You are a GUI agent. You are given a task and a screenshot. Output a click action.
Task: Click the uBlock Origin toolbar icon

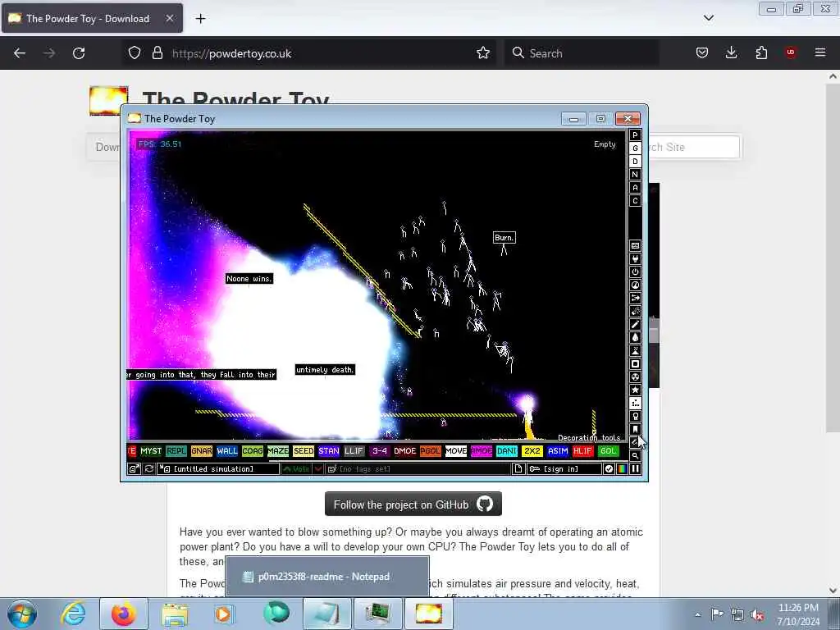[x=791, y=53]
